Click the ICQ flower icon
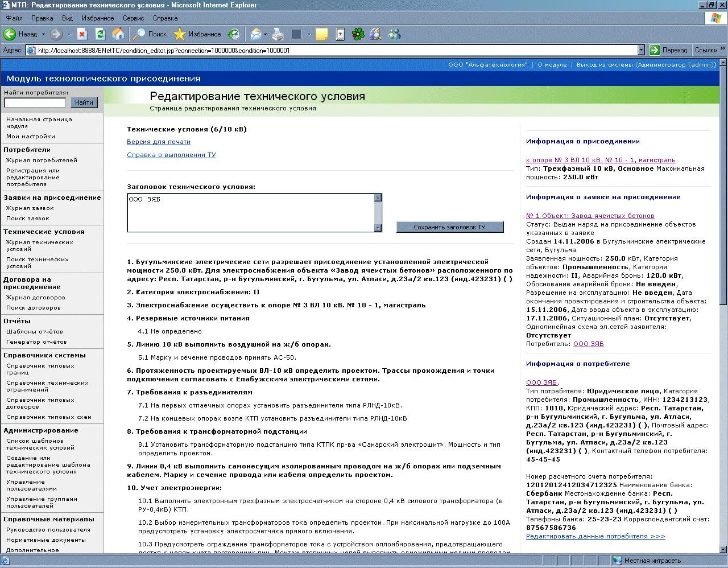Image resolution: width=728 pixels, height=568 pixels. pos(358,34)
